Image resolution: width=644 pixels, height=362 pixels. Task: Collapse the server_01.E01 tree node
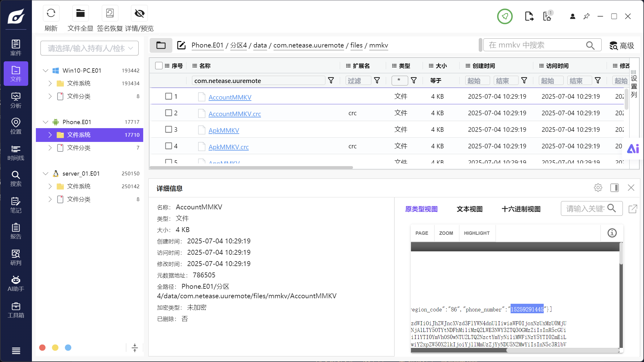[x=46, y=173]
